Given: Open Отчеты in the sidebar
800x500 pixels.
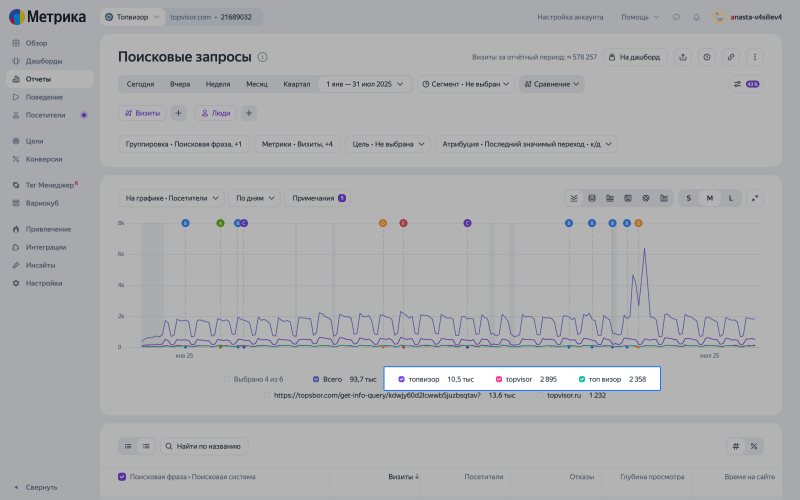Looking at the screenshot, I should click(x=50, y=79).
